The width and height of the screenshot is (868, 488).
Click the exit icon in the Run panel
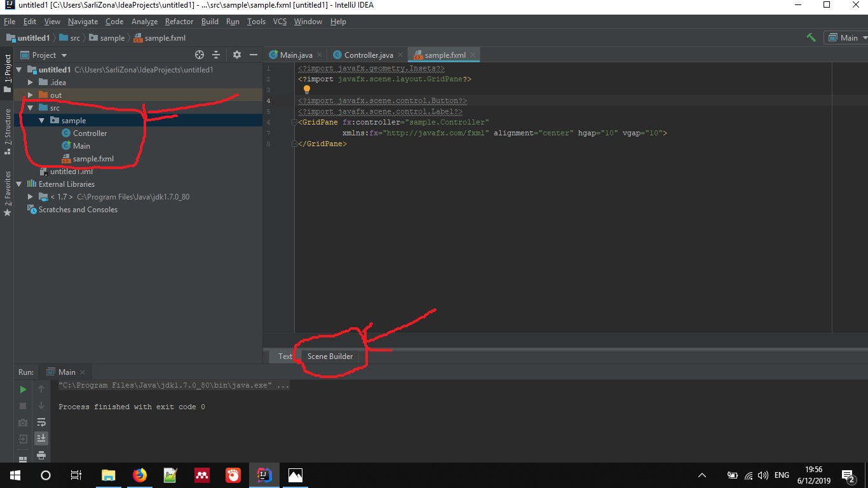coord(23,439)
